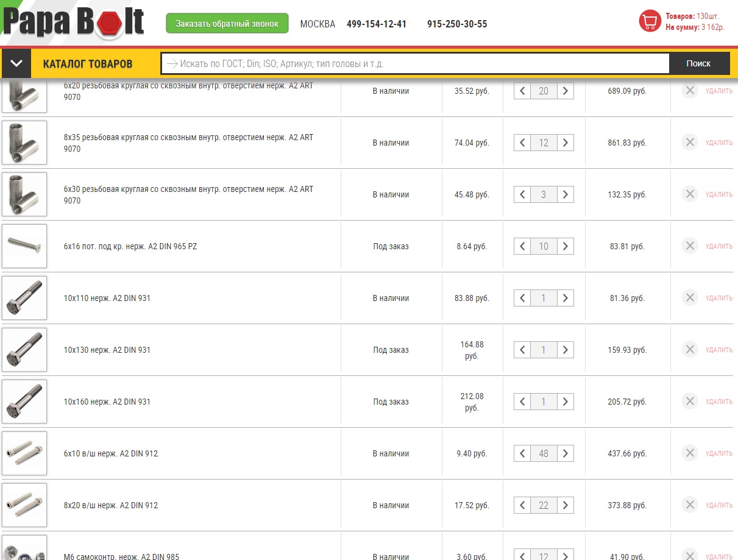The width and height of the screenshot is (738, 560).
Task: Open product link 10x160 нерж. A2 DIN 931
Action: tap(107, 402)
